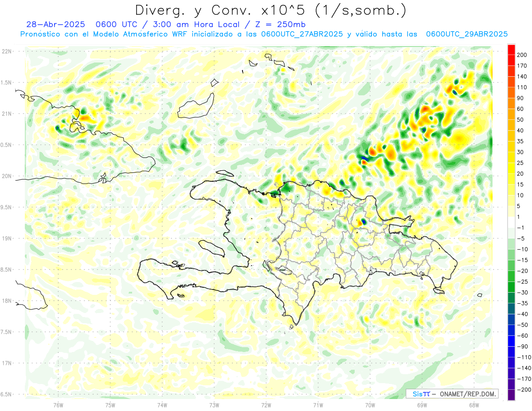Click the colorbar label "5"
The height and width of the screenshot is (411, 532).
click(x=519, y=206)
